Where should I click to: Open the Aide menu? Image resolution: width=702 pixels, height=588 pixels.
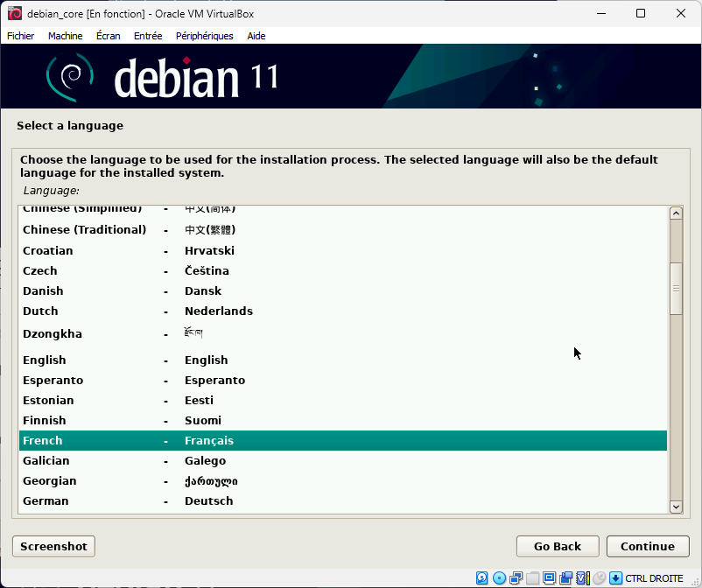(256, 36)
